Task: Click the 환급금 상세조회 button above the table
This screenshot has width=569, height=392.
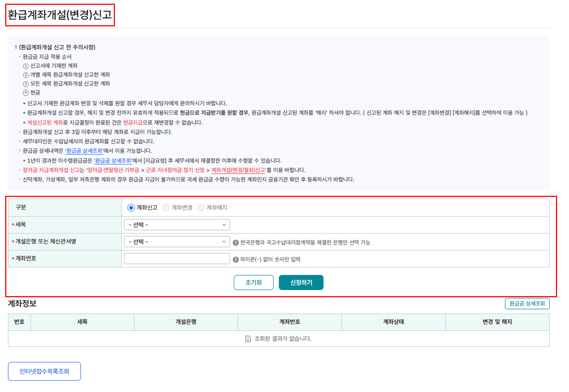Action: coord(527,304)
